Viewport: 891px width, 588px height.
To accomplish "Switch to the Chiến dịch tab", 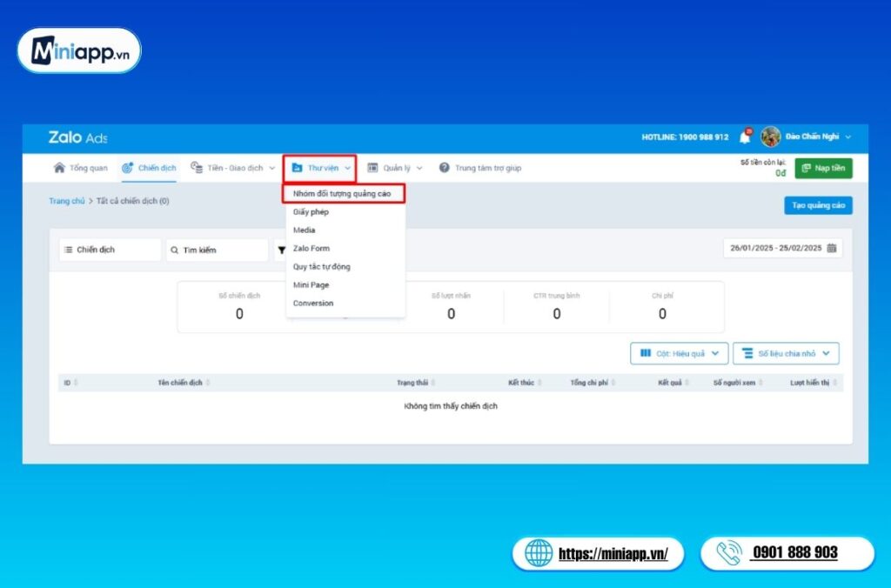I will tap(149, 168).
